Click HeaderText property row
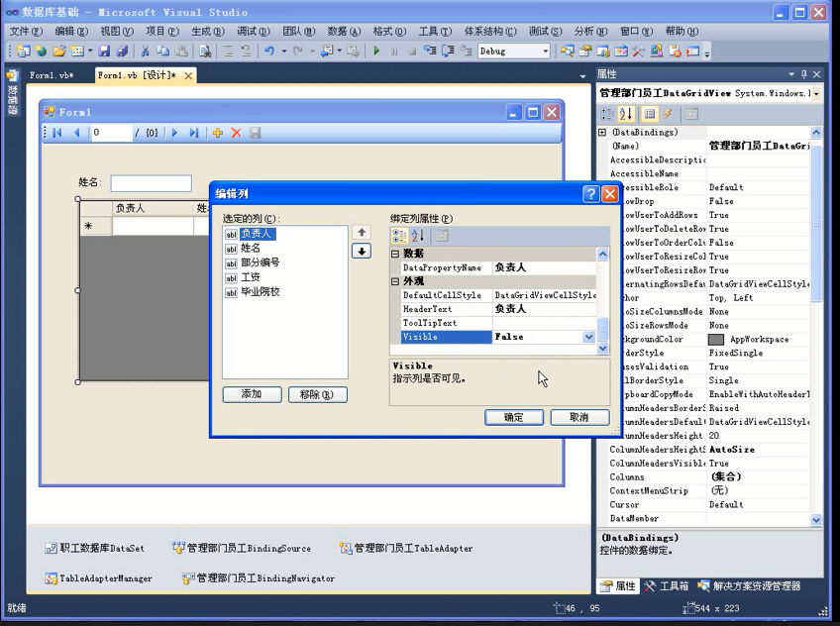The image size is (840, 626). (498, 309)
